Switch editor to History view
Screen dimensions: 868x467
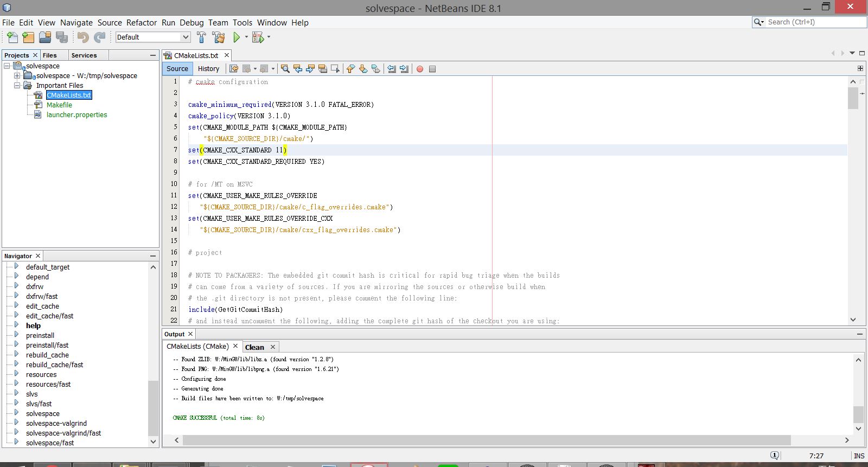coord(208,68)
